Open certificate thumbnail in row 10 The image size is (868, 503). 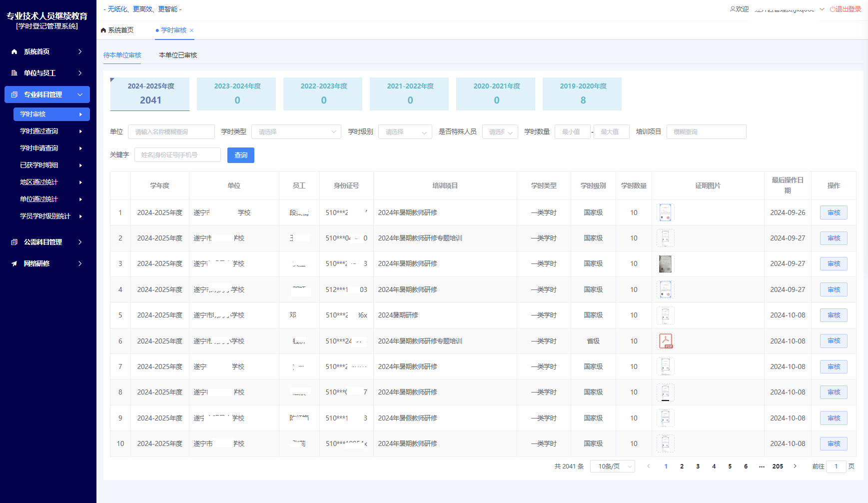(665, 443)
